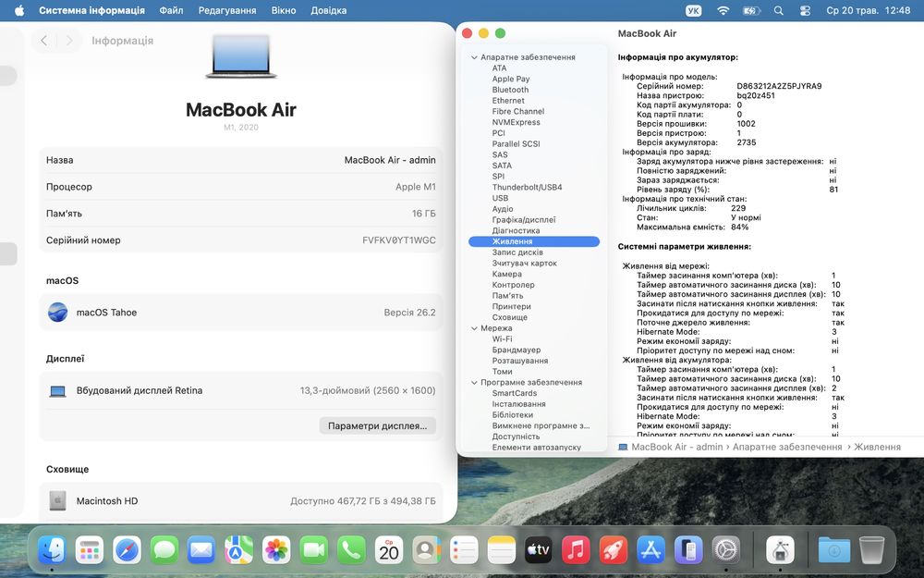The height and width of the screenshot is (578, 924).
Task: Open the Вікно menu
Action: (284, 10)
